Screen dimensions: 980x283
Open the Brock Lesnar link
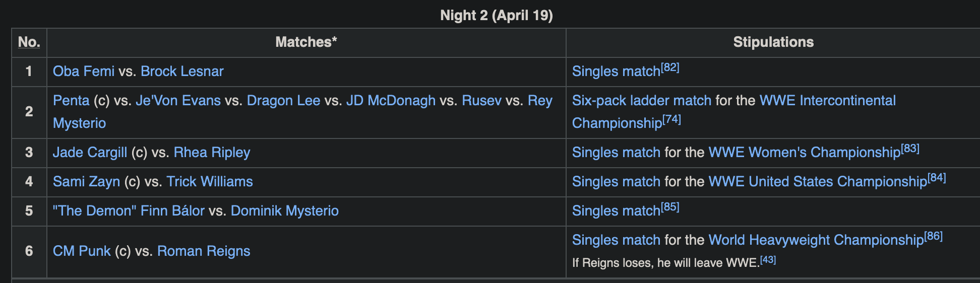(x=182, y=72)
